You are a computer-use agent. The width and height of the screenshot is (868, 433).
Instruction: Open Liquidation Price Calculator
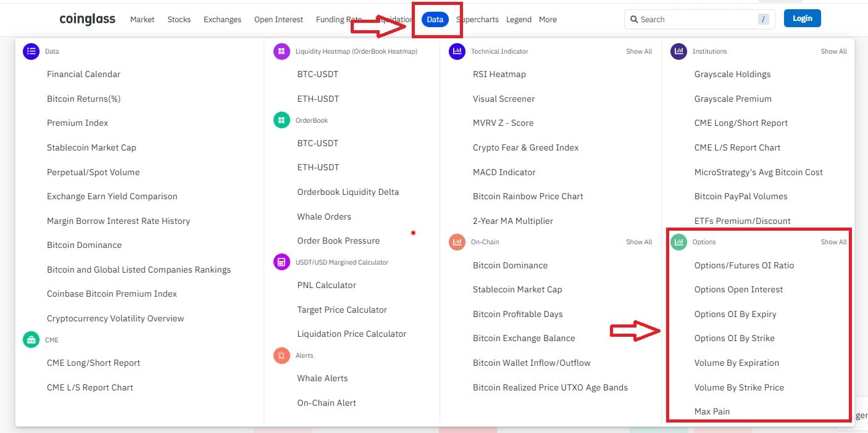[352, 334]
